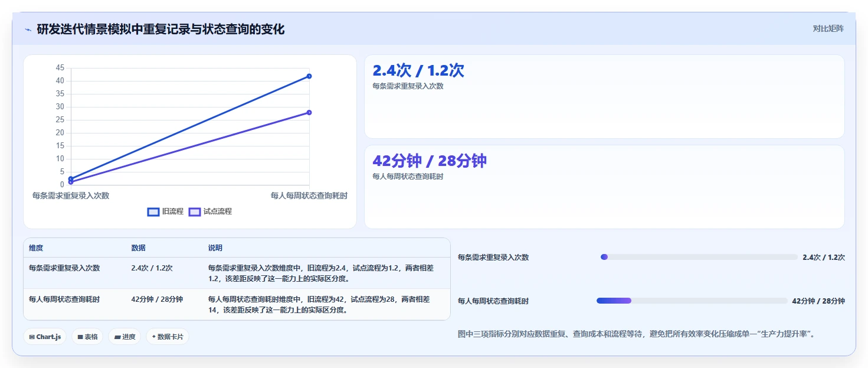The width and height of the screenshot is (868, 368).
Task: Click the 对比矩阵 label in header
Action: [x=828, y=28]
